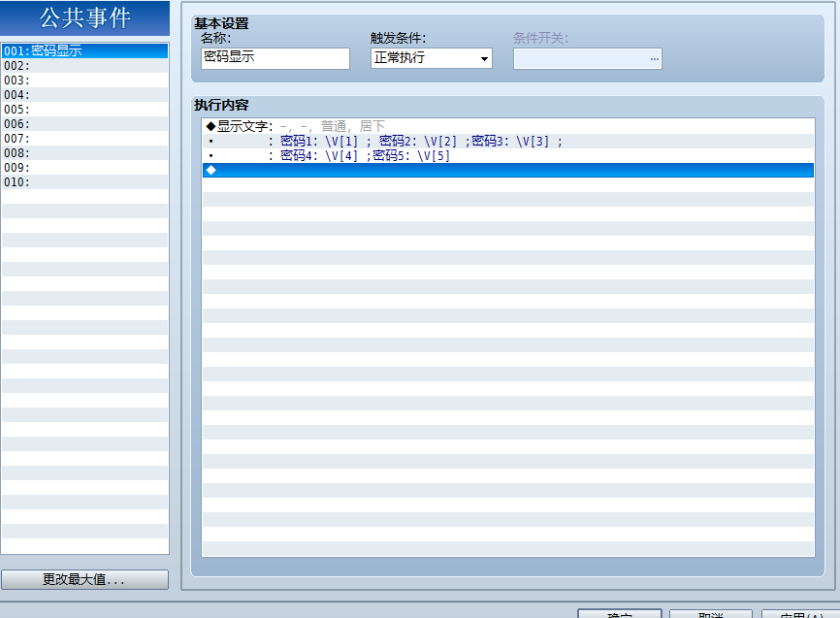The image size is (840, 618).
Task: Select common event 001:密码显示
Action: (84, 50)
